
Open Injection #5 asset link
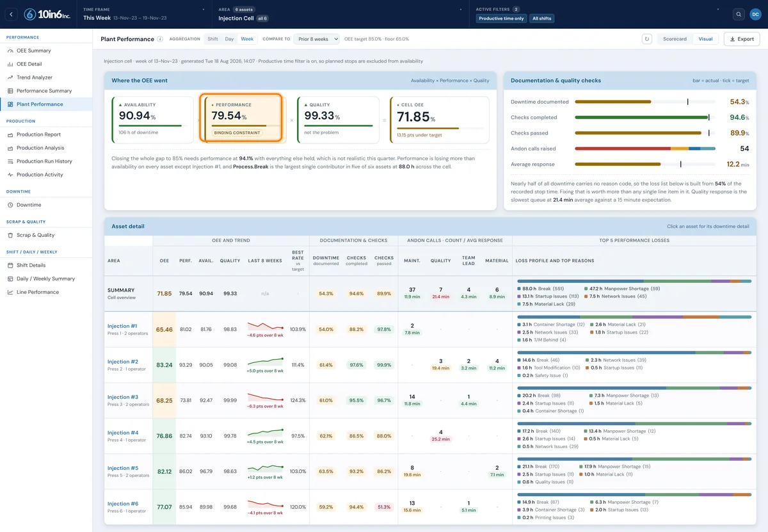[122, 468]
